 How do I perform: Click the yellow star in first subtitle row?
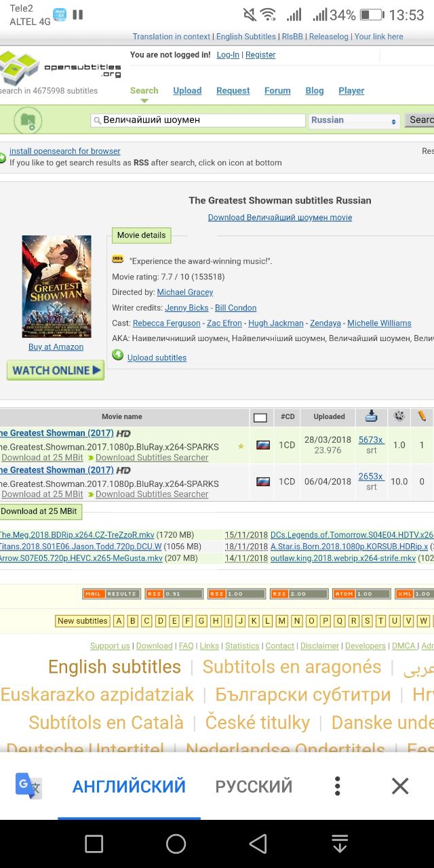241,446
